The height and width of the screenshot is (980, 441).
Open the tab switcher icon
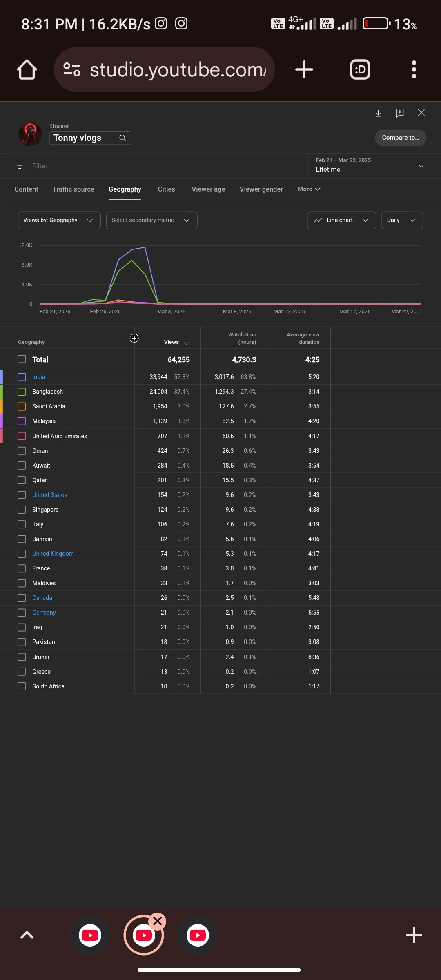click(x=360, y=69)
